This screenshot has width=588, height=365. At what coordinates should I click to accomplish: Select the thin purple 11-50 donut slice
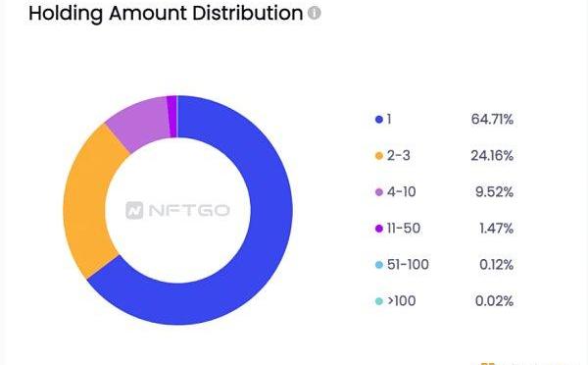tap(172, 117)
